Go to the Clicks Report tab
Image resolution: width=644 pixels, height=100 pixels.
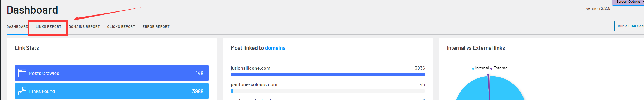click(121, 27)
